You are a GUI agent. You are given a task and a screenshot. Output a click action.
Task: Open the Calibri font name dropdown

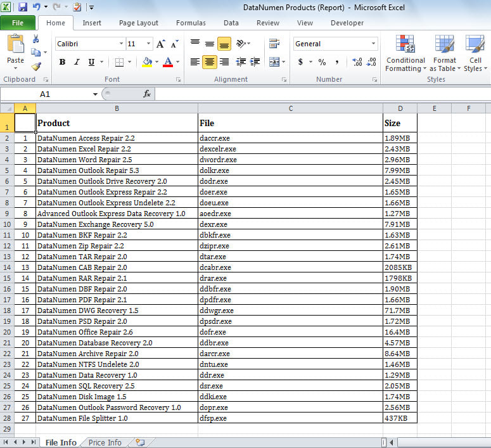point(121,44)
